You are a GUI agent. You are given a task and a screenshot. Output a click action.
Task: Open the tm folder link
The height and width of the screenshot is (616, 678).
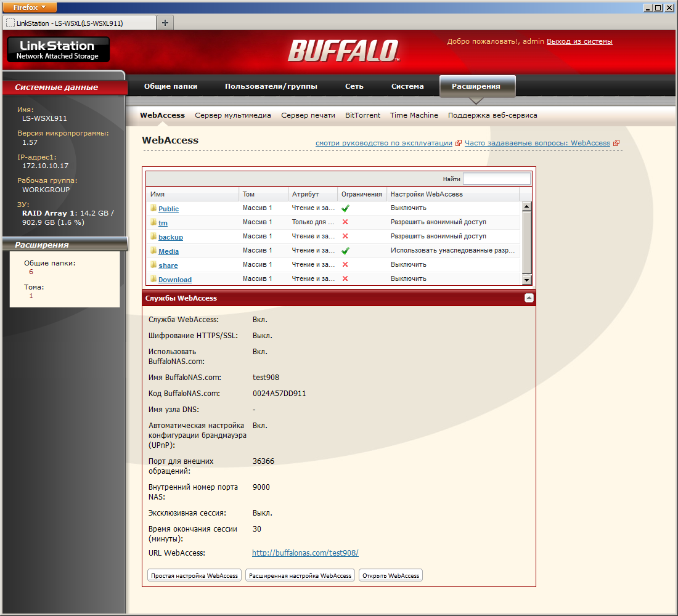[x=163, y=223]
